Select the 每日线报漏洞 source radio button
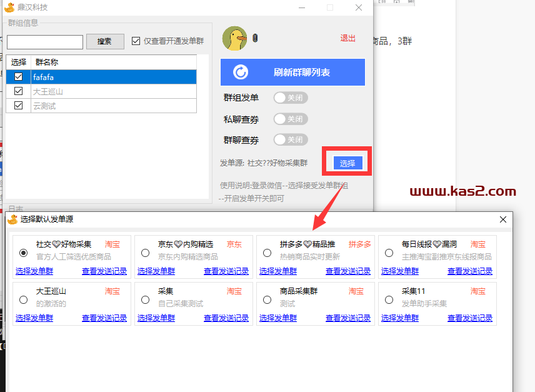This screenshot has height=392, width=535. pos(389,253)
